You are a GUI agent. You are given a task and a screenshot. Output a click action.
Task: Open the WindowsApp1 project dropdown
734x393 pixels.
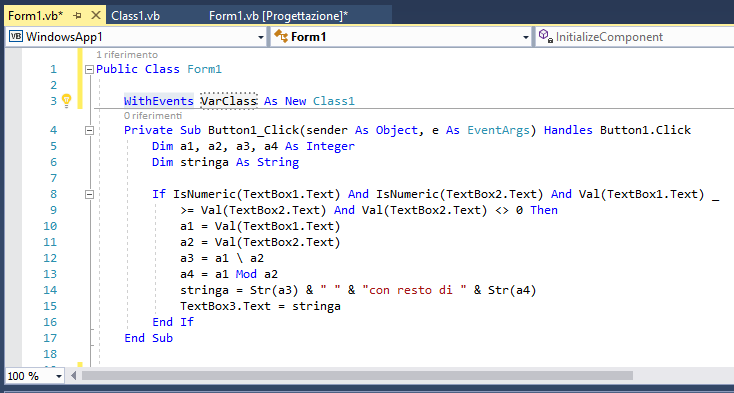(261, 37)
